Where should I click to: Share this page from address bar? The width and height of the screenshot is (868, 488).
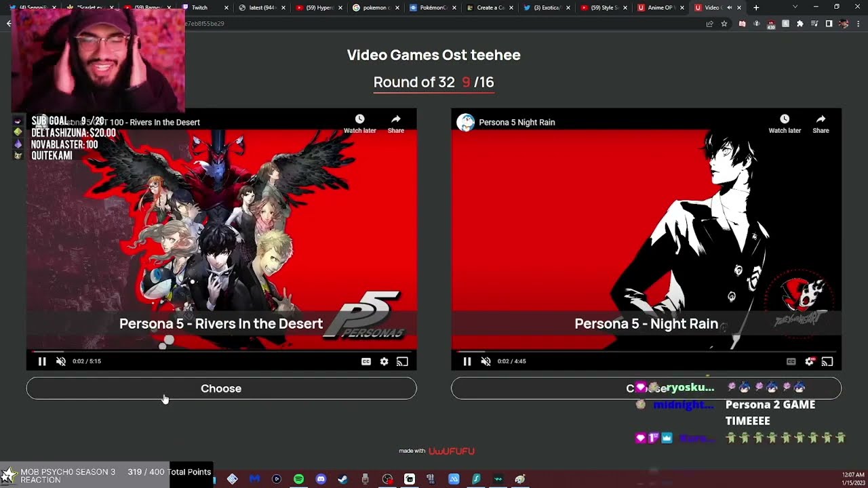709,24
